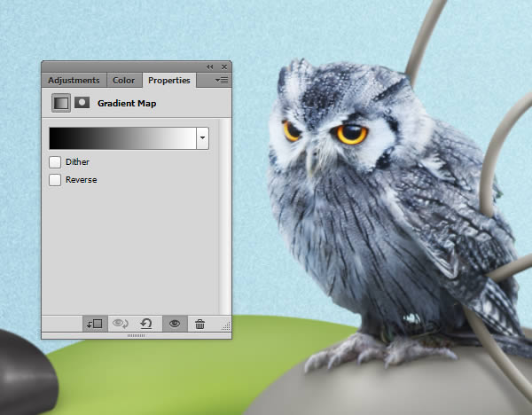View previous state of adjustment
The image size is (532, 415).
(121, 324)
